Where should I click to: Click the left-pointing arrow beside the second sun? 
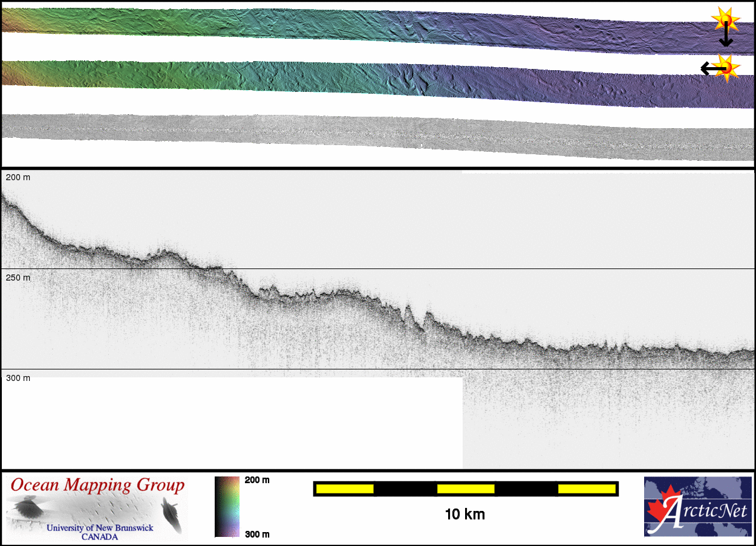click(x=710, y=69)
